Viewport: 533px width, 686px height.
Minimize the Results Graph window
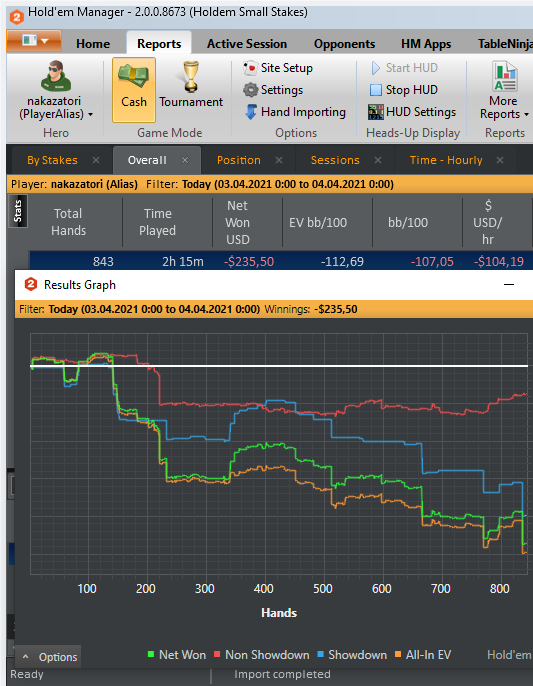tap(509, 284)
